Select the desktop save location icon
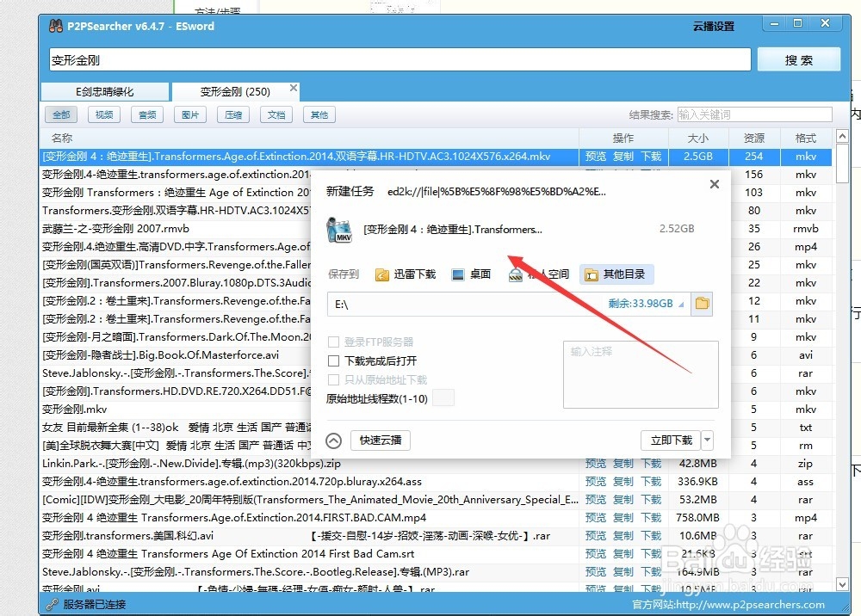Viewport: 861px width, 616px height. point(458,274)
